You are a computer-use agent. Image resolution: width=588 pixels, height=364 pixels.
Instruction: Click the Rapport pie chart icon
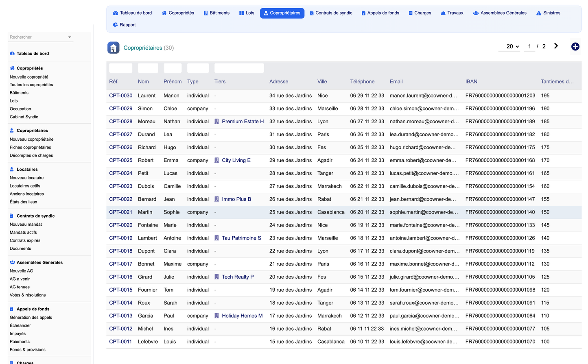click(x=115, y=25)
